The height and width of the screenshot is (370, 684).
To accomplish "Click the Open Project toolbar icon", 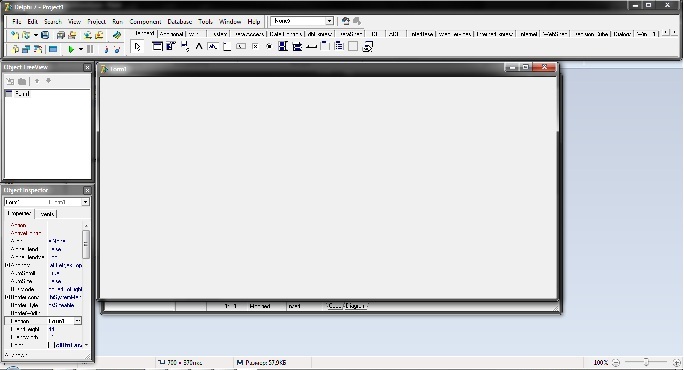I will [72, 35].
